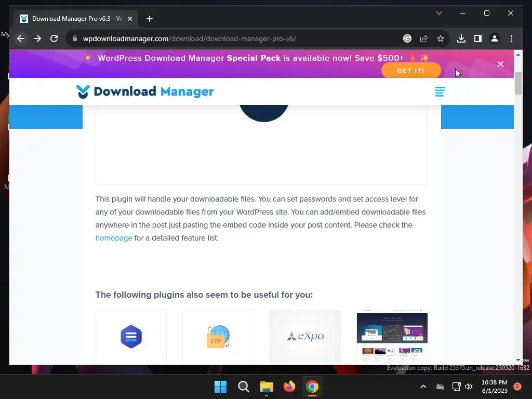The width and height of the screenshot is (532, 399).
Task: Open Chrome profile menu
Action: click(x=495, y=38)
